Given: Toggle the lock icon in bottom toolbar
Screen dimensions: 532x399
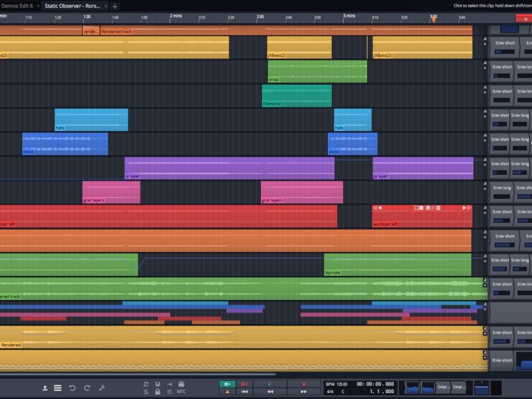Looking at the screenshot, I should tap(157, 392).
